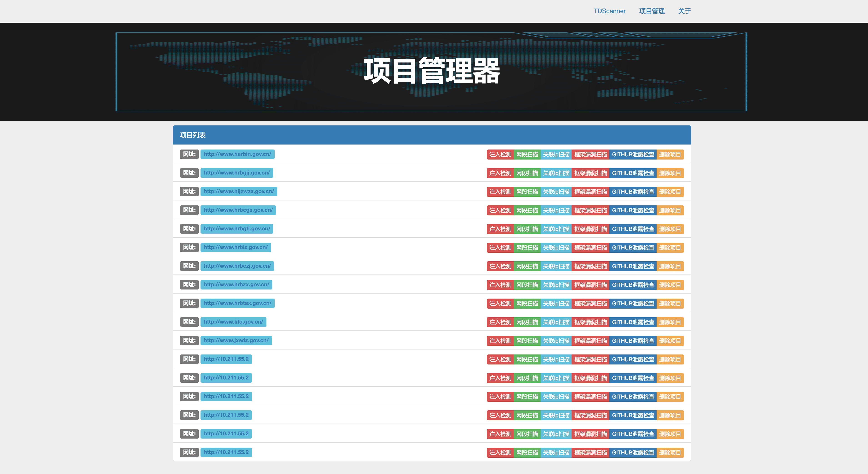Click 网段扫描 for www.hrbgjj.gov.cn
The width and height of the screenshot is (868, 474).
pyautogui.click(x=527, y=173)
